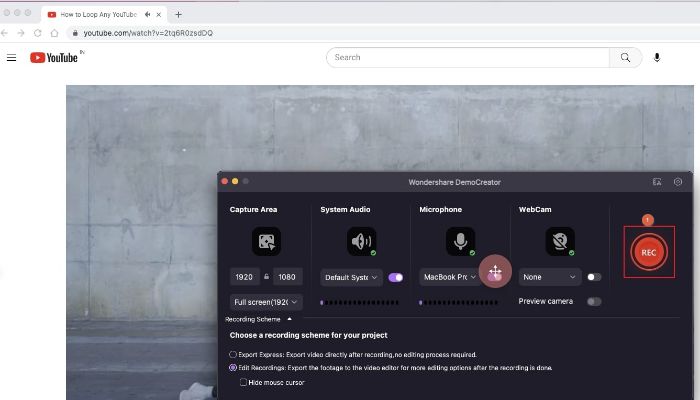Click the address bar padlock icon

[75, 33]
